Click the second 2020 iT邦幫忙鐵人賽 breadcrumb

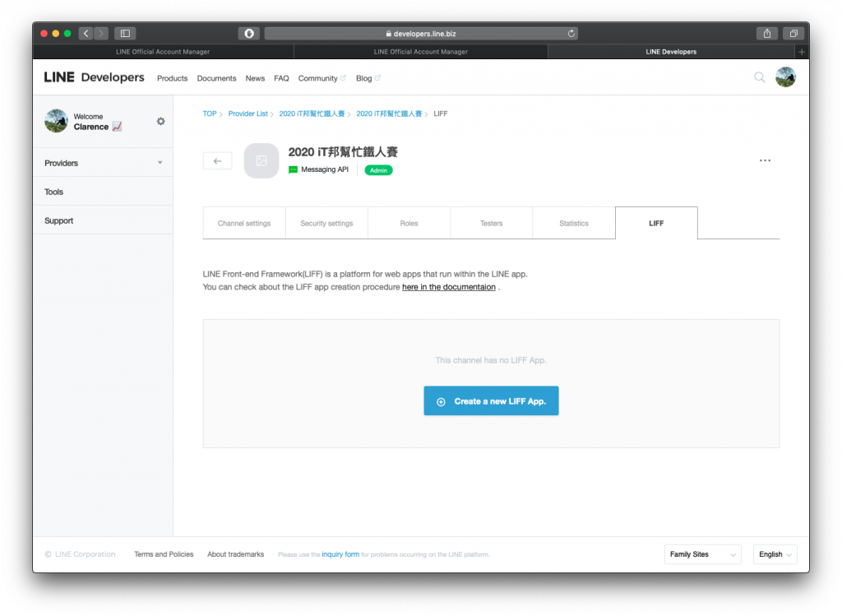[389, 113]
